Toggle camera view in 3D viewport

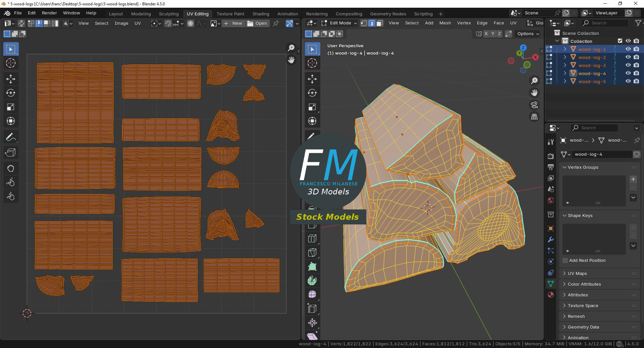pos(534,105)
